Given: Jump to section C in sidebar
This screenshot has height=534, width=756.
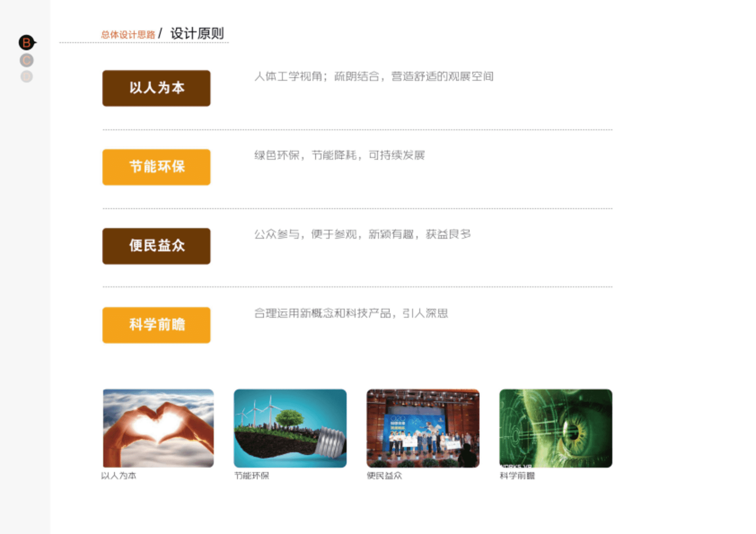Looking at the screenshot, I should pos(27,61).
